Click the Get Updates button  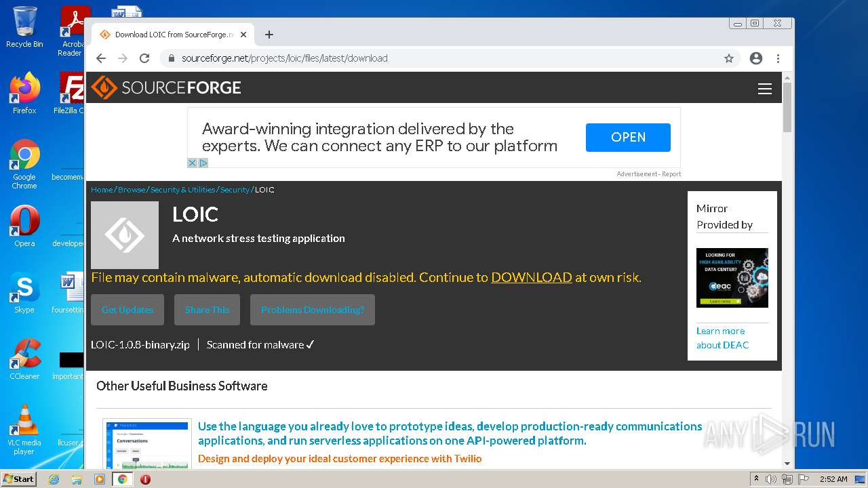click(x=127, y=310)
